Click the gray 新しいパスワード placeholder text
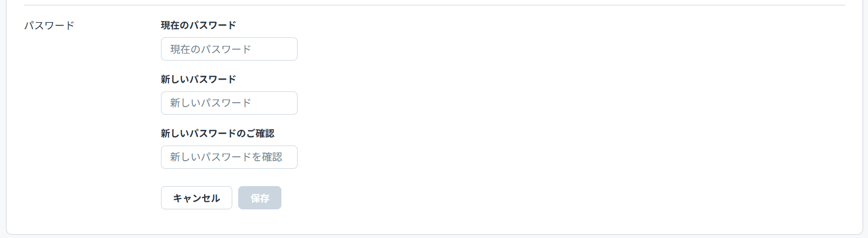This screenshot has height=238, width=868. click(211, 103)
